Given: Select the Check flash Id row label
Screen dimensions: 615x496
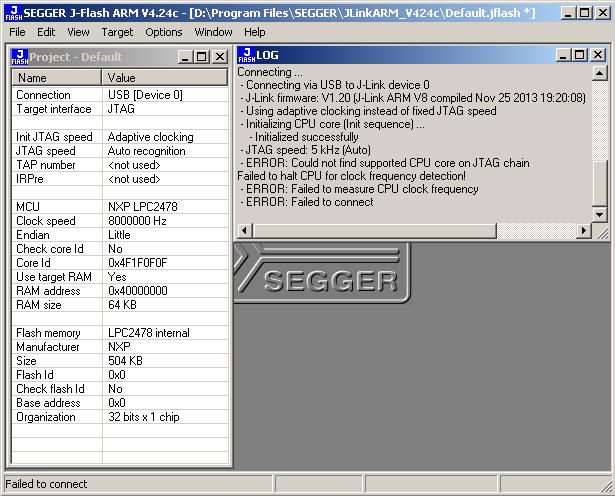Looking at the screenshot, I should tap(50, 389).
